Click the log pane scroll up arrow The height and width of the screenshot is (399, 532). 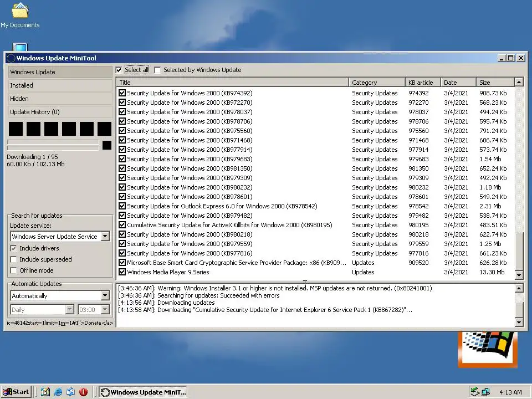coord(519,289)
